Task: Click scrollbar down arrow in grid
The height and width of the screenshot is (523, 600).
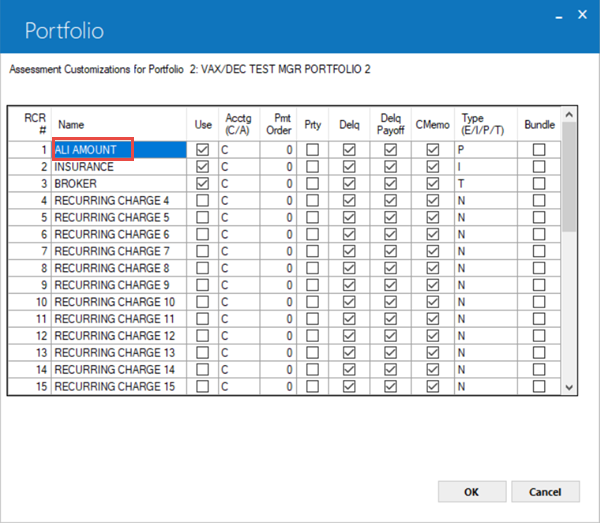Action: point(569,387)
